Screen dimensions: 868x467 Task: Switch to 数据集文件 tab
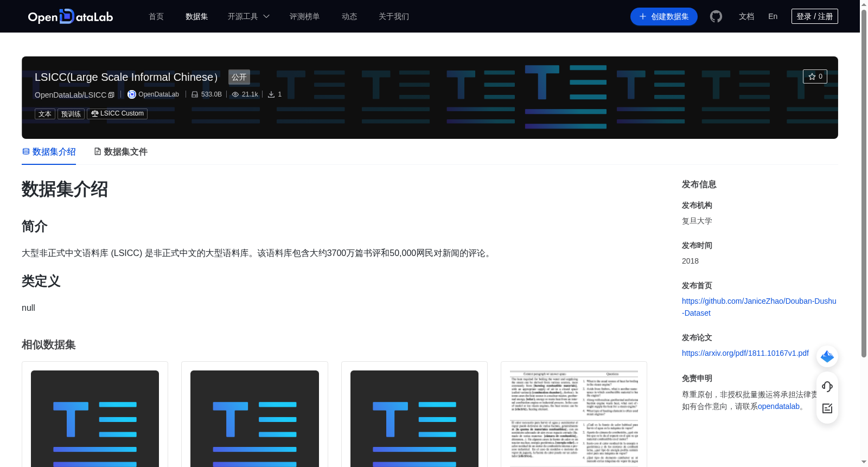click(x=120, y=152)
